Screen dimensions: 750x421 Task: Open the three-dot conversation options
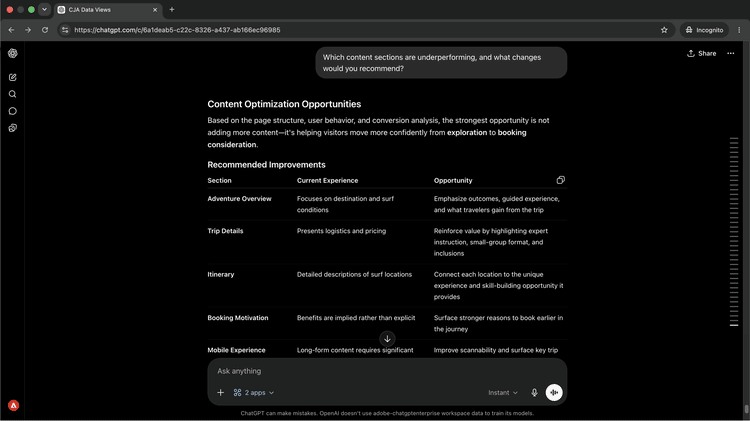click(731, 54)
